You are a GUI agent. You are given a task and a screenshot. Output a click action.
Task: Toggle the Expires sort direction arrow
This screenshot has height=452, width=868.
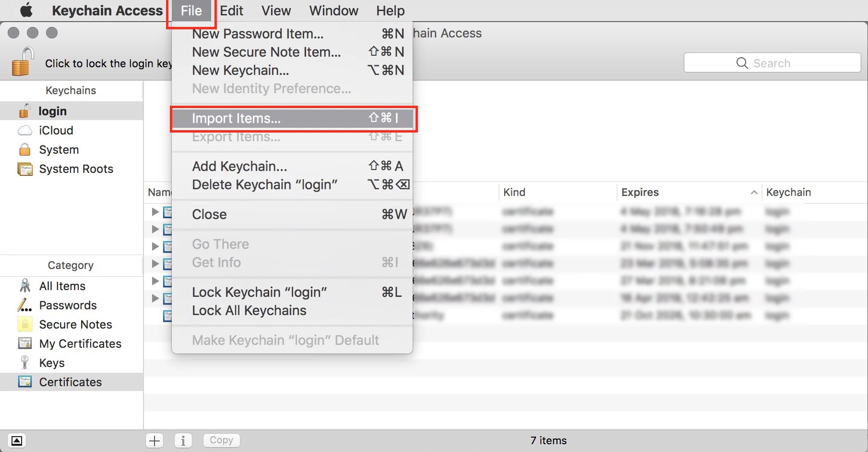[754, 192]
